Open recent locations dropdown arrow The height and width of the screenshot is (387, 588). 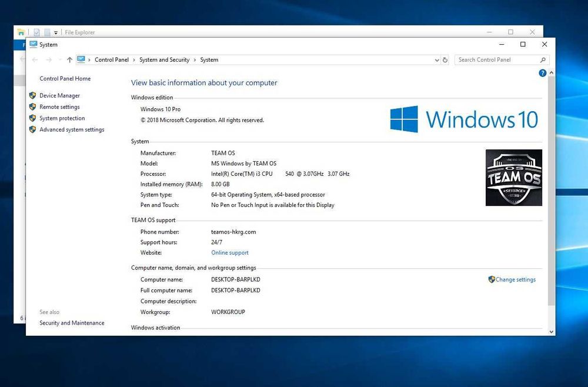(x=59, y=59)
